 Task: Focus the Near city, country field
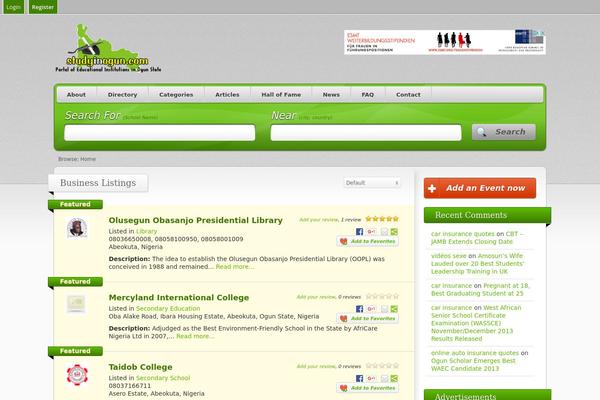(366, 132)
